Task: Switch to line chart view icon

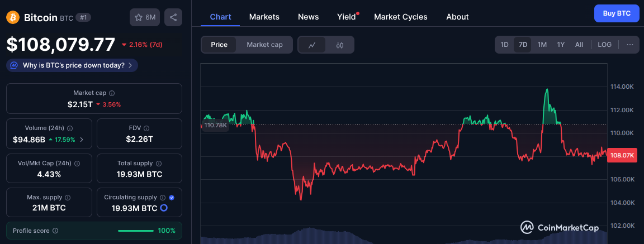Action: [x=312, y=45]
